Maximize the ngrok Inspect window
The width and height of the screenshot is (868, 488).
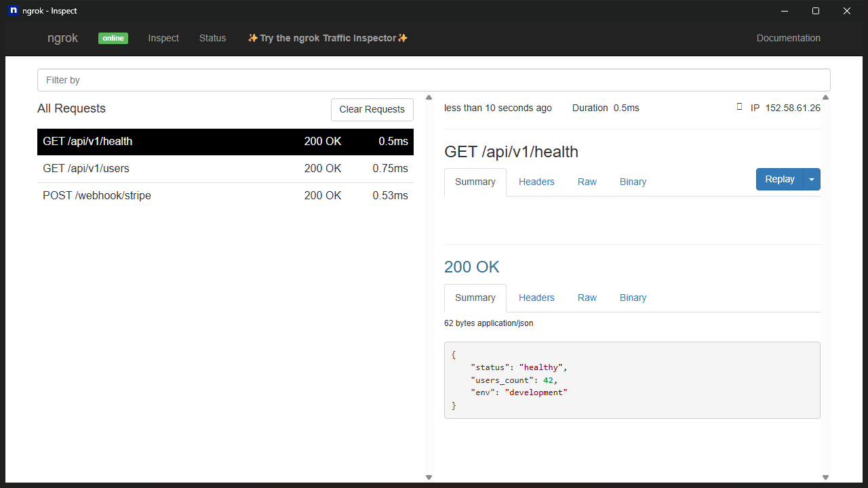click(x=816, y=11)
